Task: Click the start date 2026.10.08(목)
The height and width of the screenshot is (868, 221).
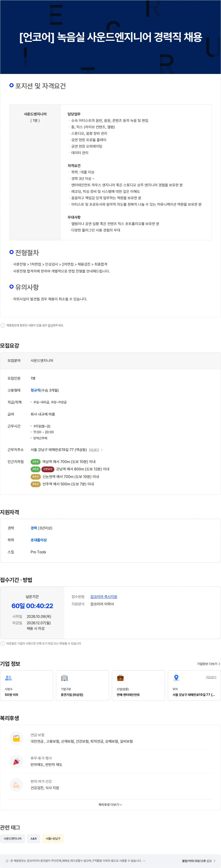Action: [39, 616]
